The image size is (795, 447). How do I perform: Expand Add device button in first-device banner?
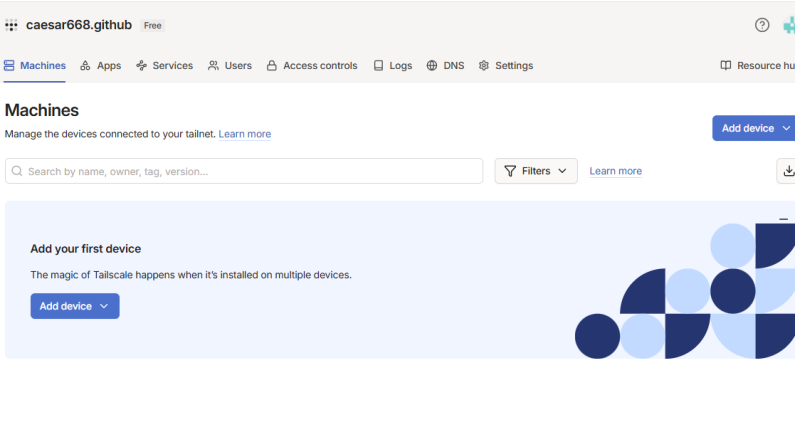coord(75,306)
